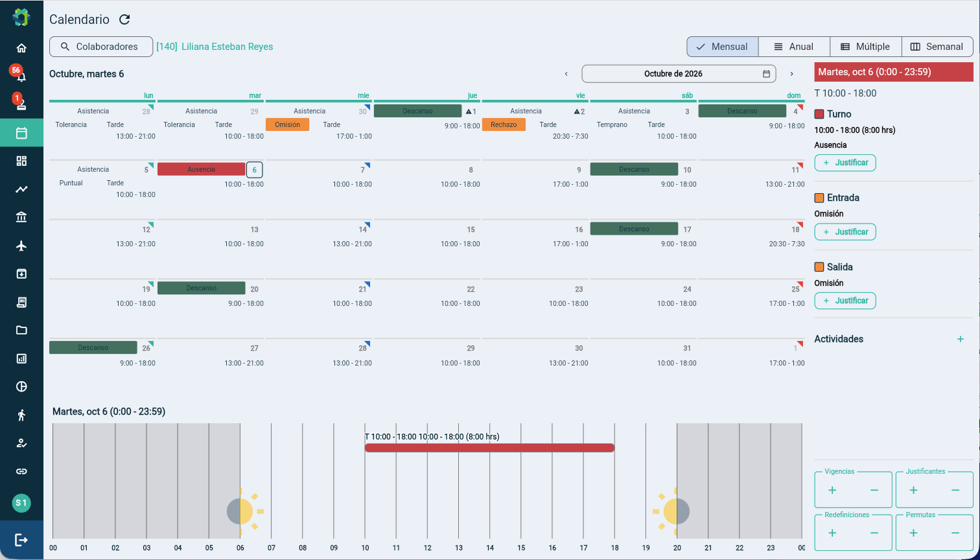980x560 pixels.
Task: Add a Justificantes entry with plus
Action: pos(913,490)
